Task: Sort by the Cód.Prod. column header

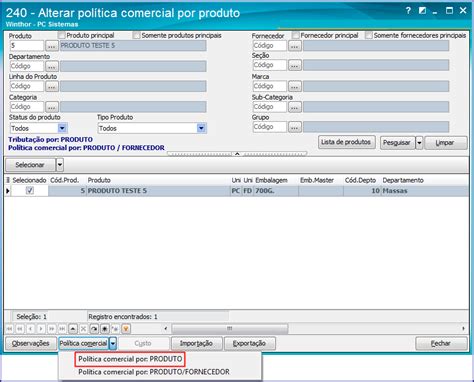Action: [65, 180]
